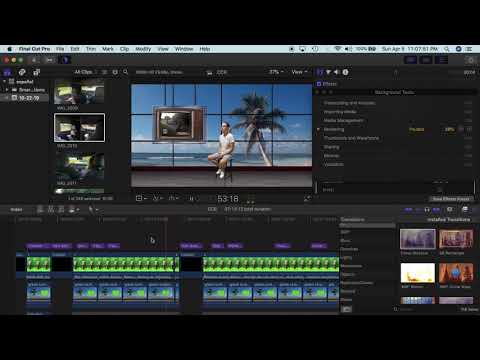Select the Wipes transitions category
The height and width of the screenshot is (360, 480).
pyautogui.click(x=346, y=300)
